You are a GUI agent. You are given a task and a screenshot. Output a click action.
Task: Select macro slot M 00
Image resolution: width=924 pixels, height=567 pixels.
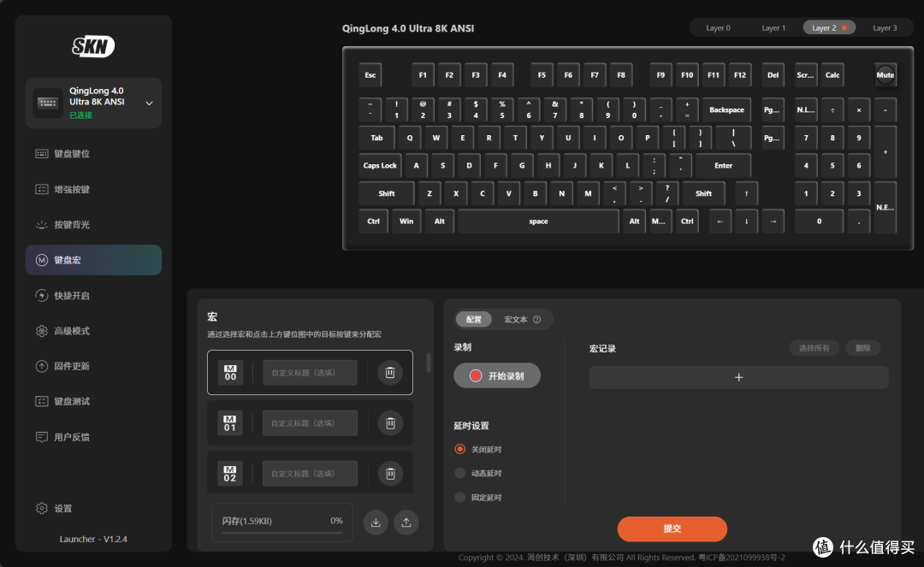pyautogui.click(x=230, y=372)
